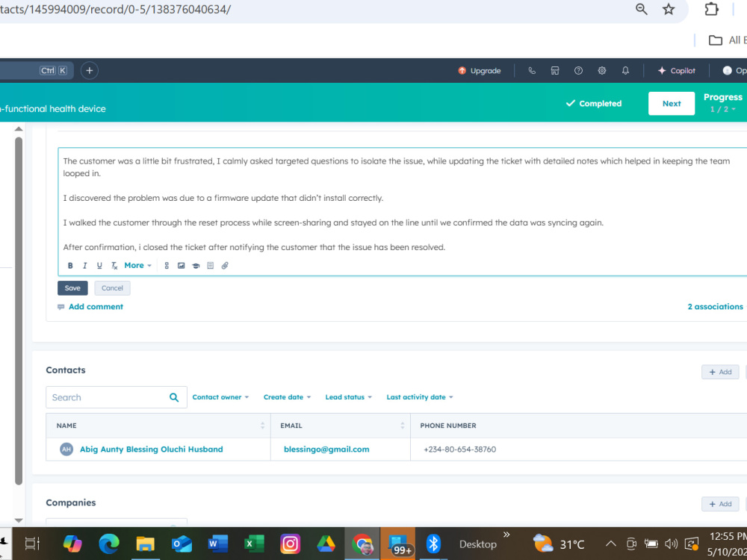Open the settings gear icon
This screenshot has height=560, width=747.
pos(601,70)
